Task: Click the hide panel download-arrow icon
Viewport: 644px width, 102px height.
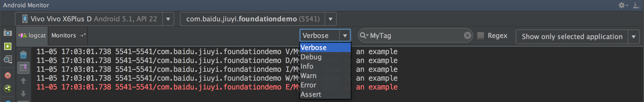Action: click(636, 5)
